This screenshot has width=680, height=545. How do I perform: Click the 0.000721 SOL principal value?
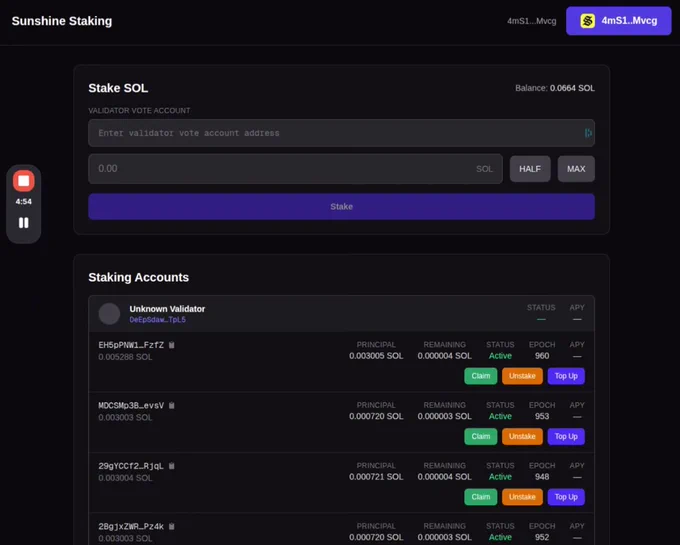(376, 477)
